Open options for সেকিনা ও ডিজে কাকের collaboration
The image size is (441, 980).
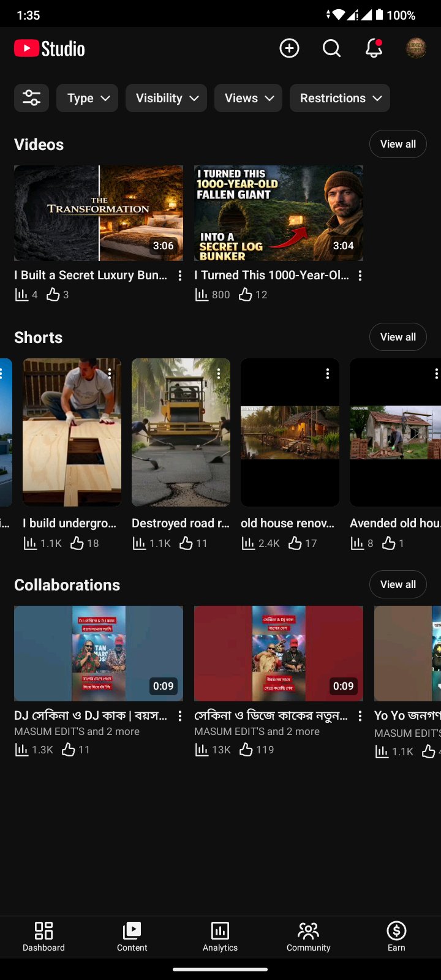(360, 715)
